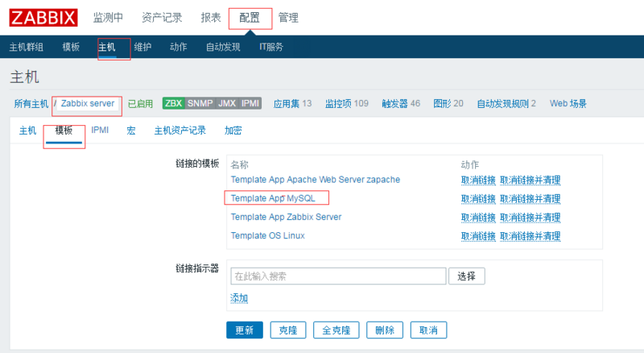Click 取消链接并清理 for Template OS Linux
Screen dimensions: 644x353
pyautogui.click(x=530, y=236)
